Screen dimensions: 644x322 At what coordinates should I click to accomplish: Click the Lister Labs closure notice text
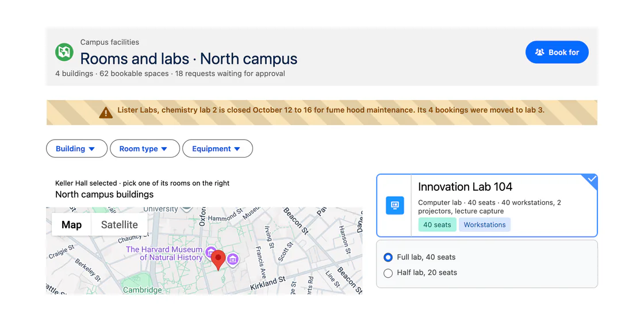[331, 110]
